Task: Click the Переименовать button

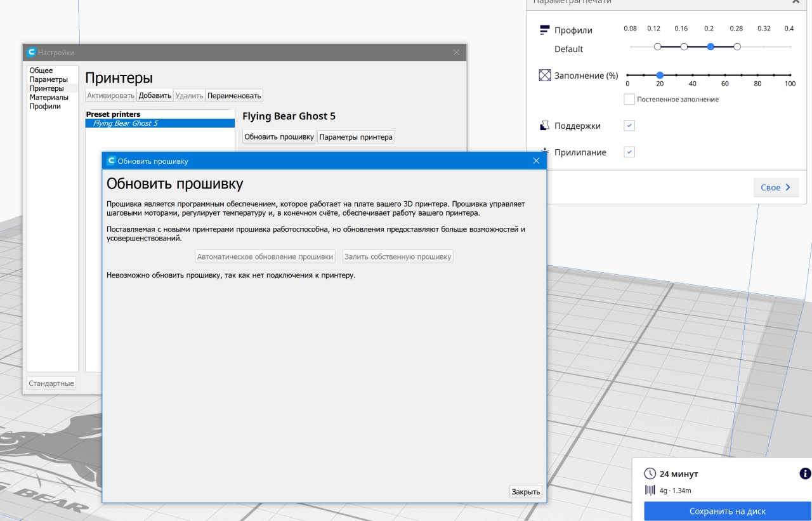Action: (234, 95)
